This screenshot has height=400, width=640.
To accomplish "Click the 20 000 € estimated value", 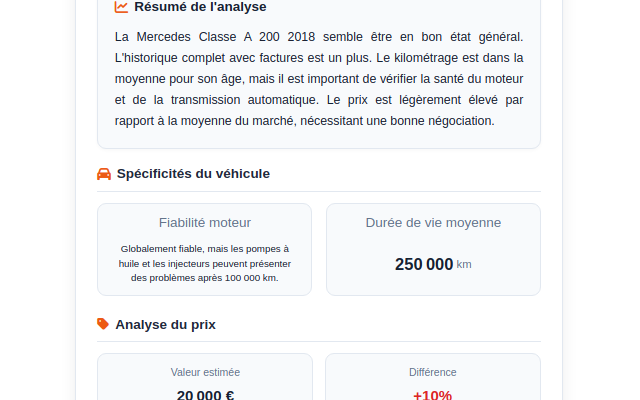I will pos(205,395).
